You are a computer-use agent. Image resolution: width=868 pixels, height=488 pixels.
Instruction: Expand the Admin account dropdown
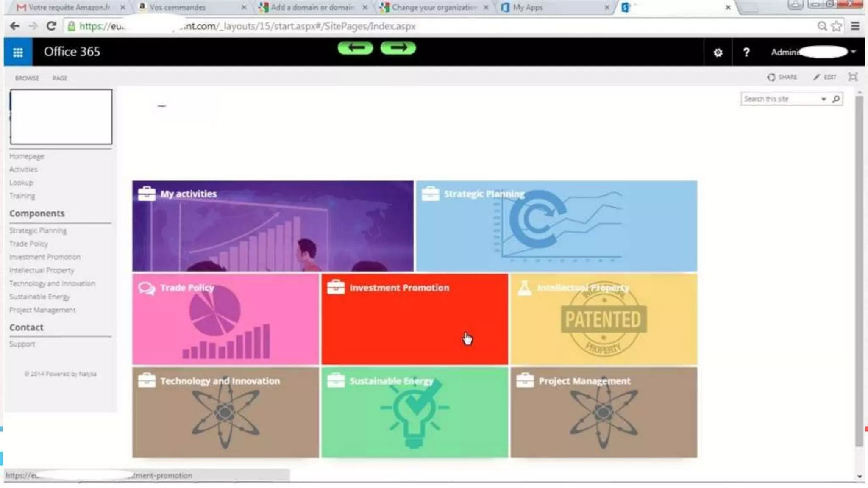pos(853,52)
